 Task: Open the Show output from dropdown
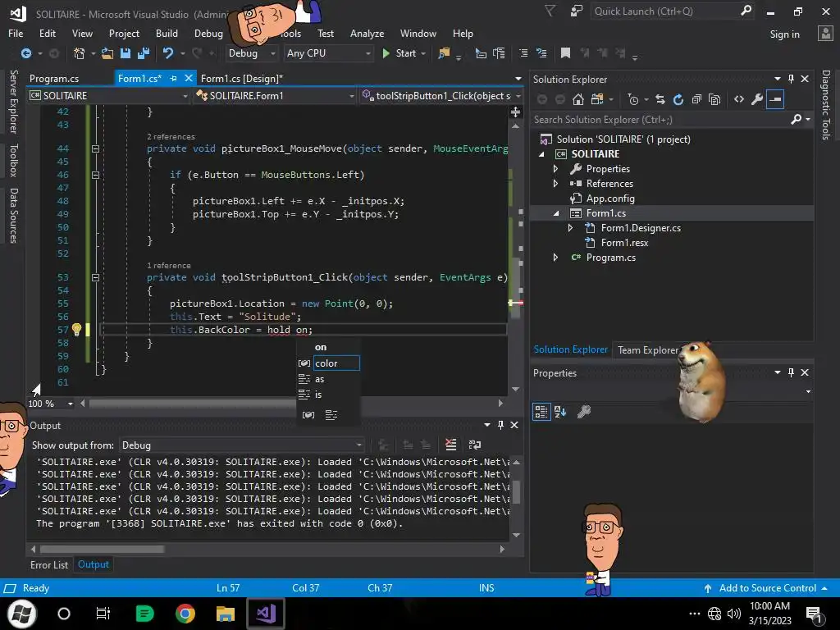click(x=242, y=445)
